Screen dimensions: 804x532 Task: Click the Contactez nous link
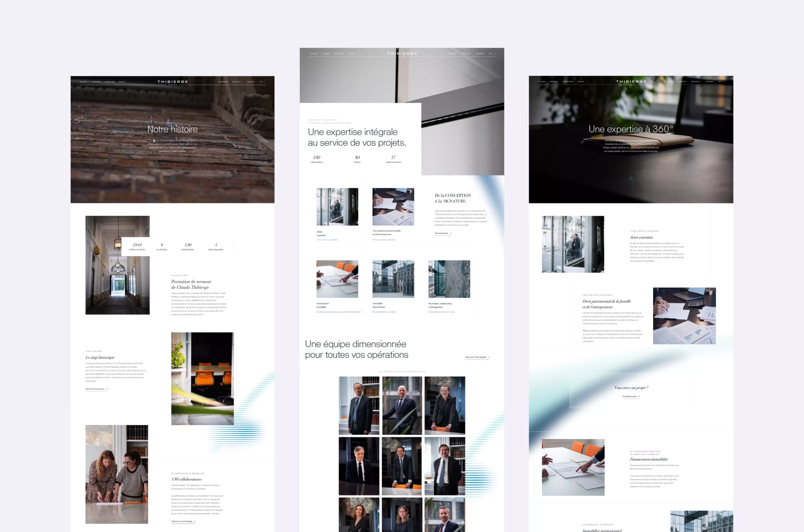point(631,396)
